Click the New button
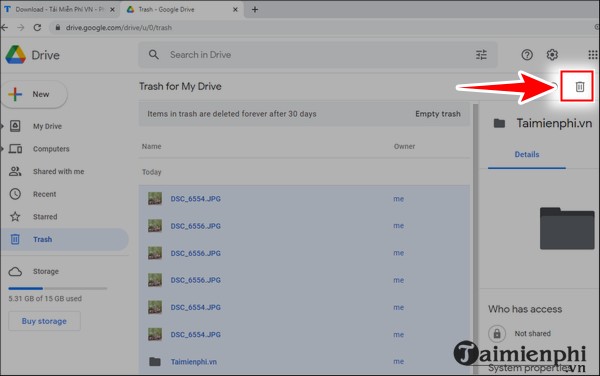 (34, 94)
